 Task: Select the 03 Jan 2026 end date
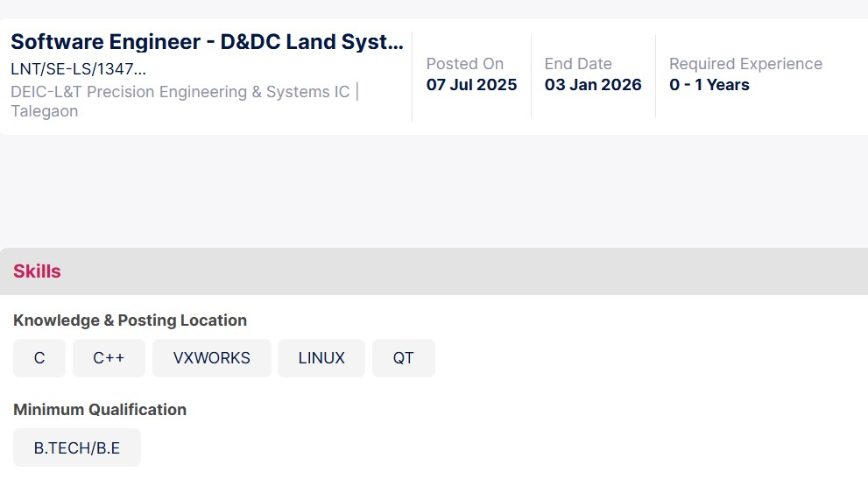point(593,85)
